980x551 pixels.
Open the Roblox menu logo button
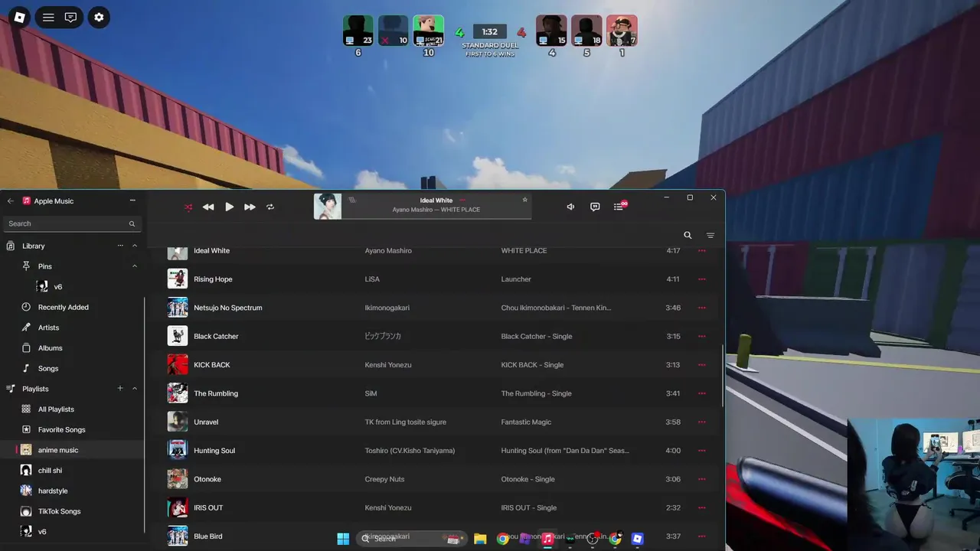[20, 17]
